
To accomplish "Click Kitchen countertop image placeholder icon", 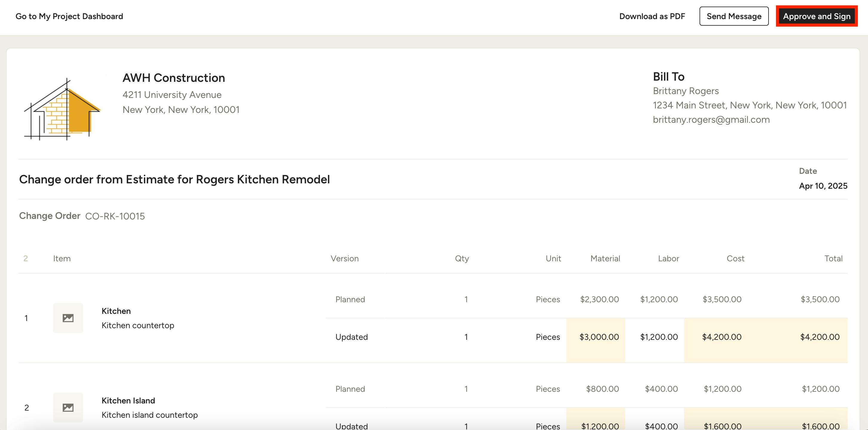I will 68,318.
